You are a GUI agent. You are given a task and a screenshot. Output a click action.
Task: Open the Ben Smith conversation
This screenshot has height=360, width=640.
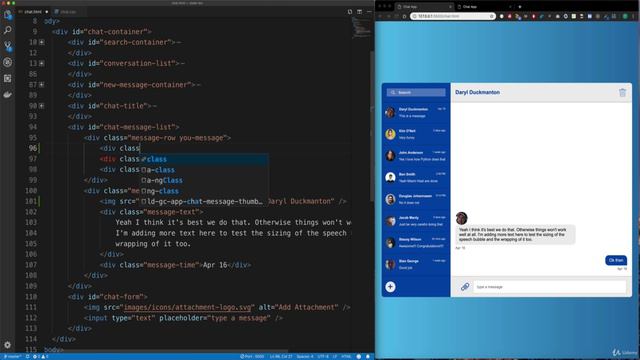(416, 178)
